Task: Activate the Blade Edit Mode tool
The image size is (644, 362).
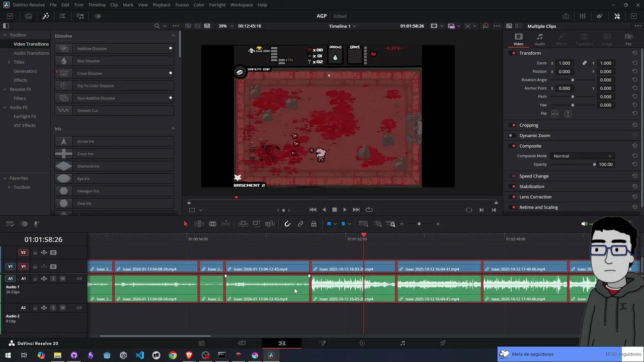Action: [x=212, y=224]
